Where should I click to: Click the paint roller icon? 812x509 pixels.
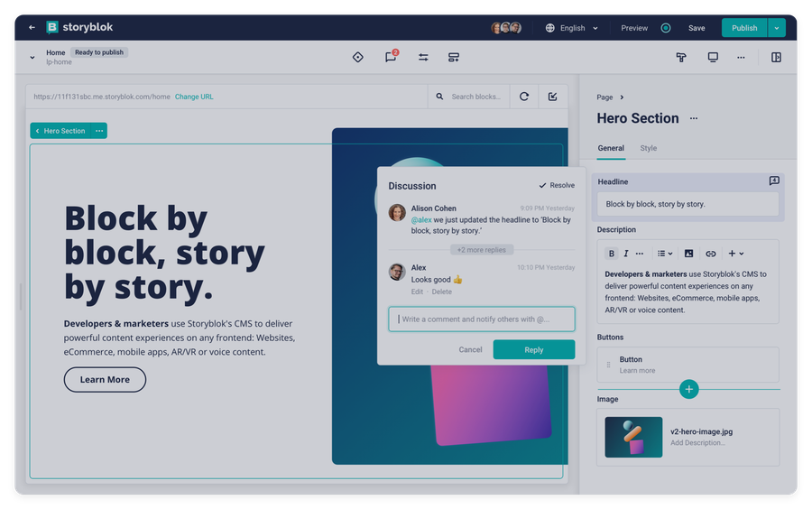[681, 57]
